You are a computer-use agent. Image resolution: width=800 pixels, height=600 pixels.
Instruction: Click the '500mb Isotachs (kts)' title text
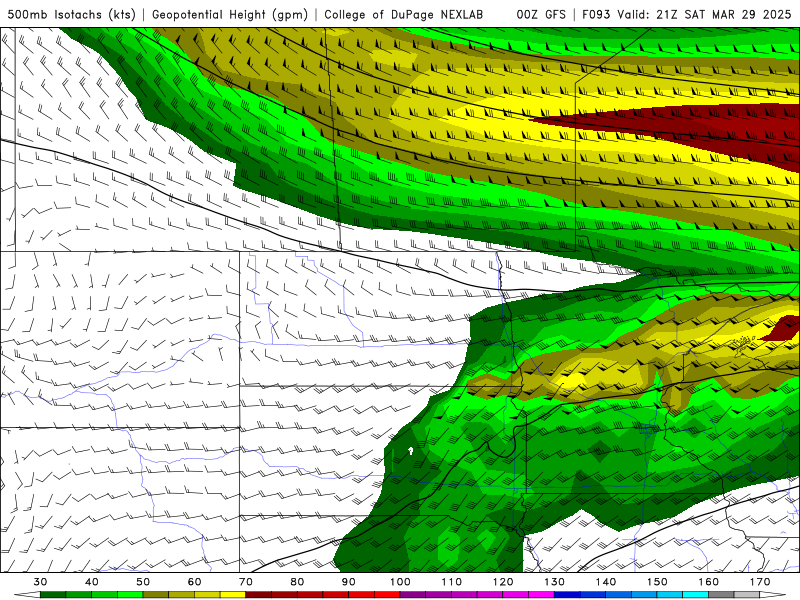pyautogui.click(x=71, y=14)
